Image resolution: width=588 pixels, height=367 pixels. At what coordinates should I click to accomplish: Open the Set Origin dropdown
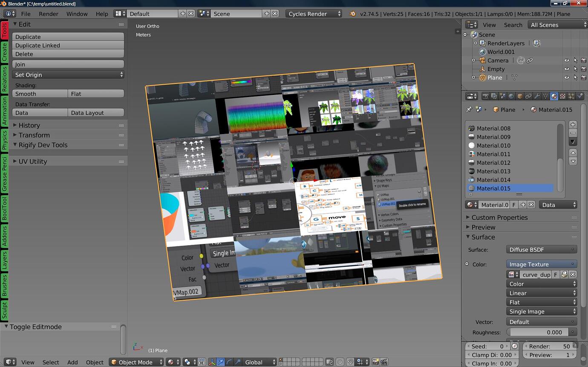(x=68, y=75)
